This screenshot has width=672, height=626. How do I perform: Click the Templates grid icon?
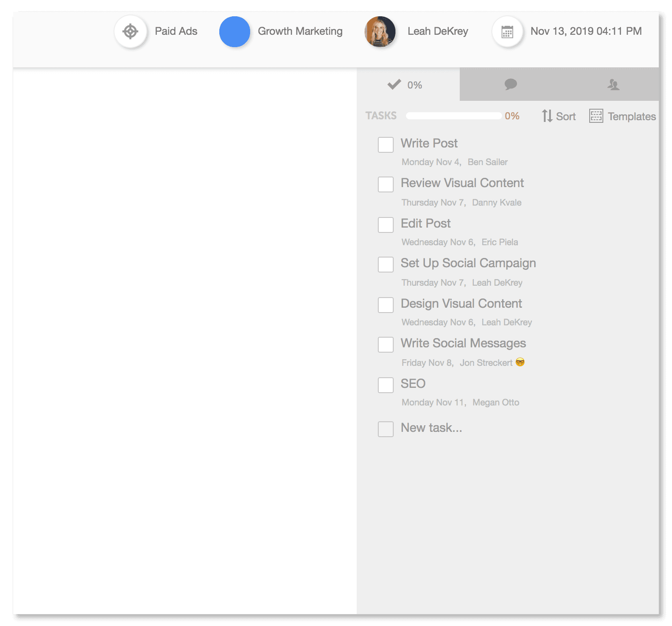tap(596, 116)
